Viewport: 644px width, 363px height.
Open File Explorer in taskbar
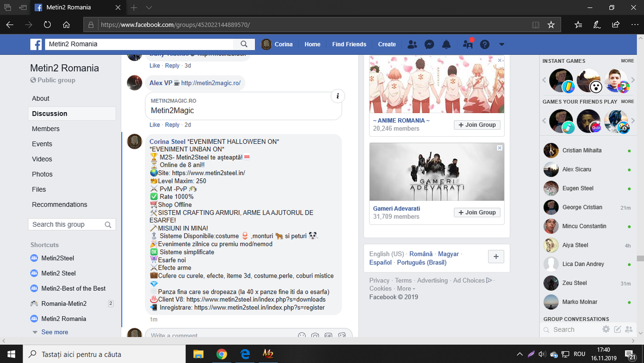(198, 354)
